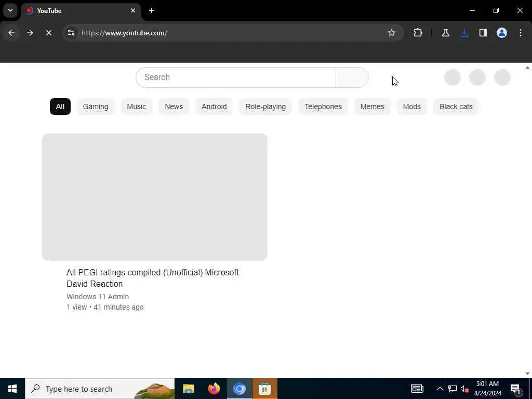Filter videos by Telephones
Image resolution: width=532 pixels, height=399 pixels.
(x=323, y=107)
